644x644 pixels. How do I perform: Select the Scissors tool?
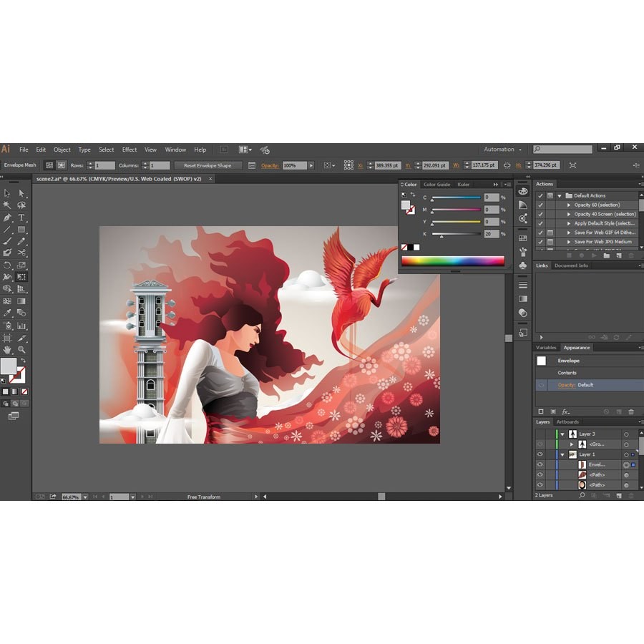(21, 253)
